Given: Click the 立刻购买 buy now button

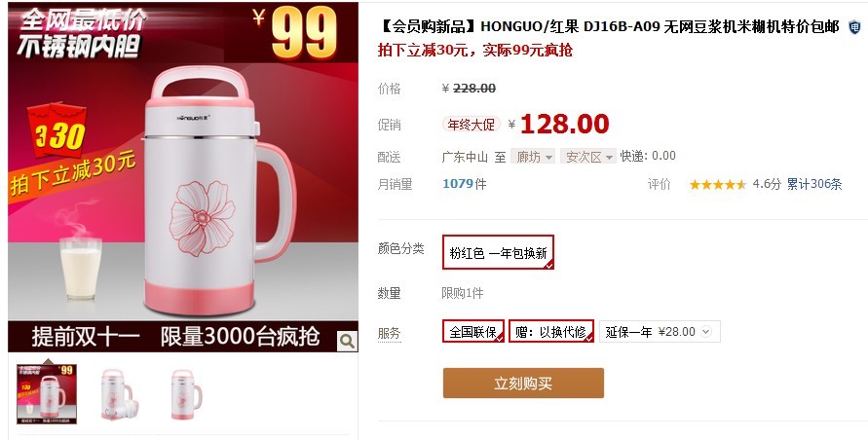Looking at the screenshot, I should 523,383.
